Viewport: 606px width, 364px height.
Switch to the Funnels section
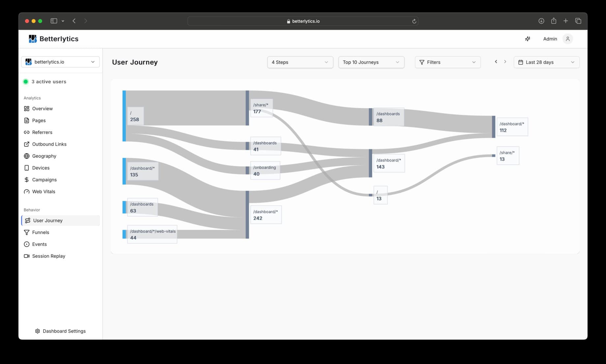(41, 232)
